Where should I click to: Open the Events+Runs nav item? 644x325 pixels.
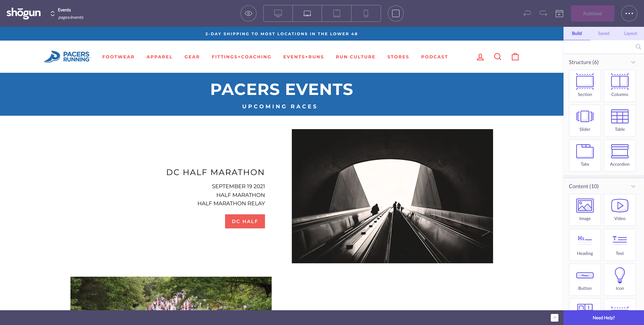click(304, 57)
